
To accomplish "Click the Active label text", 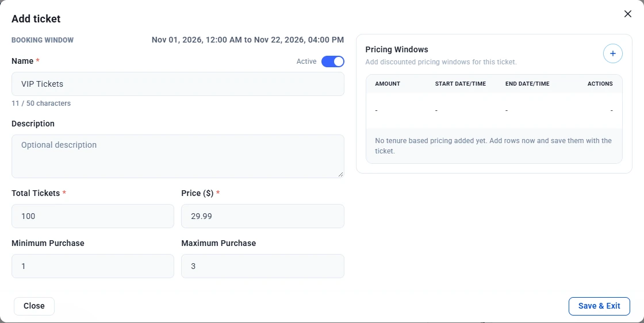I will coord(306,61).
